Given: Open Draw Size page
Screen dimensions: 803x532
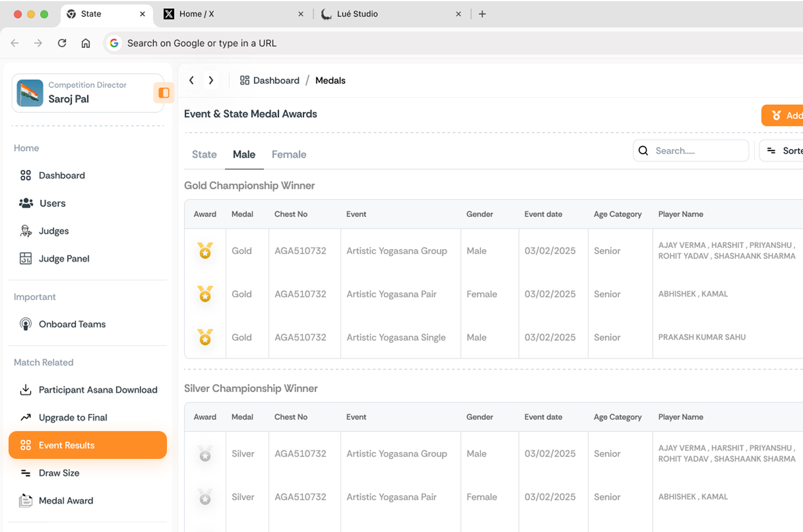Looking at the screenshot, I should [58, 473].
